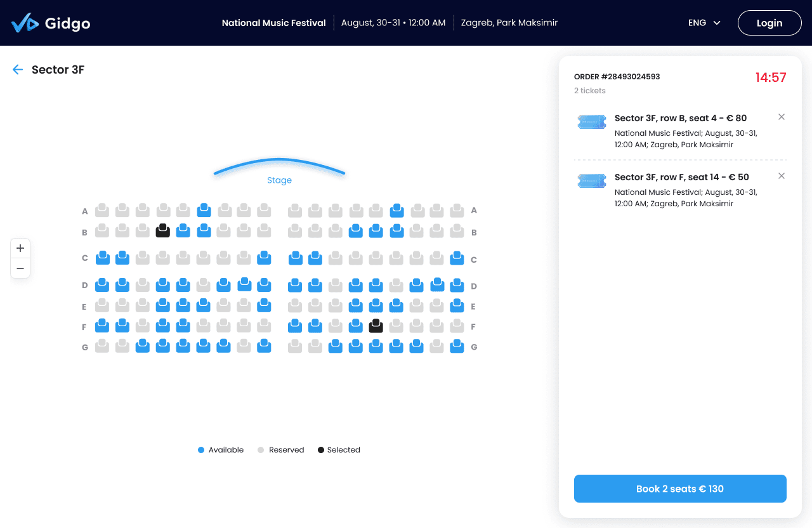Click the Gidgo logo
This screenshot has width=812, height=528.
tap(51, 23)
